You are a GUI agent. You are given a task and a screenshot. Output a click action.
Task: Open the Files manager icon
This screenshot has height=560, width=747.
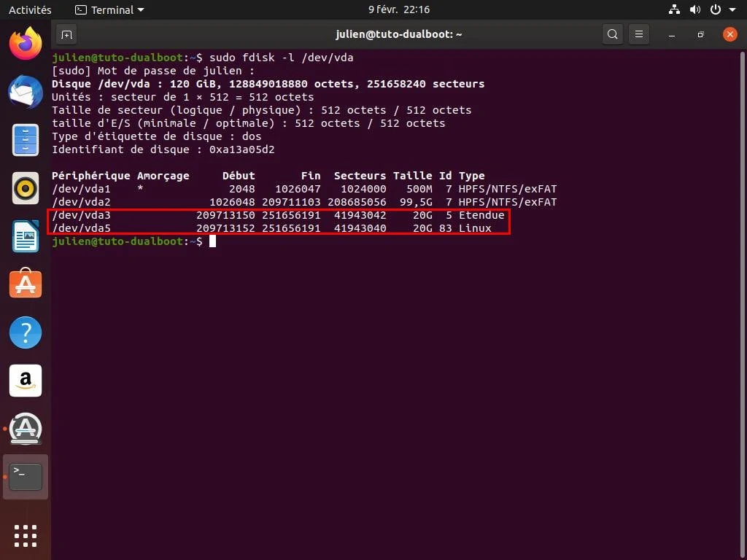tap(26, 140)
